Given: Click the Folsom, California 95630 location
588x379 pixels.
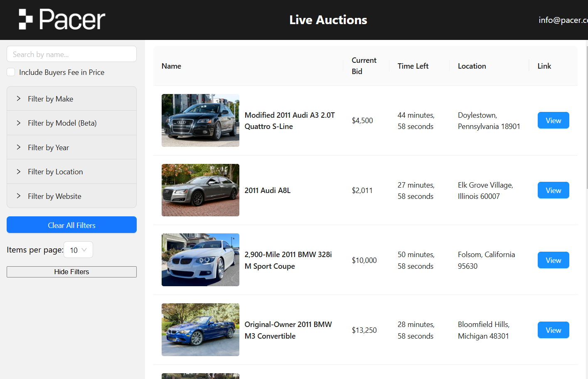Looking at the screenshot, I should tap(486, 260).
